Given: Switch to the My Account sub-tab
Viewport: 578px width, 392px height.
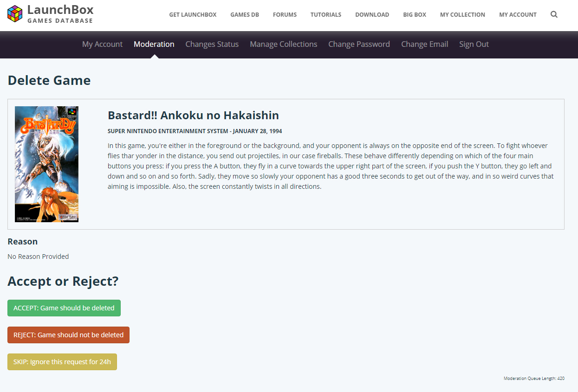Looking at the screenshot, I should coord(102,44).
